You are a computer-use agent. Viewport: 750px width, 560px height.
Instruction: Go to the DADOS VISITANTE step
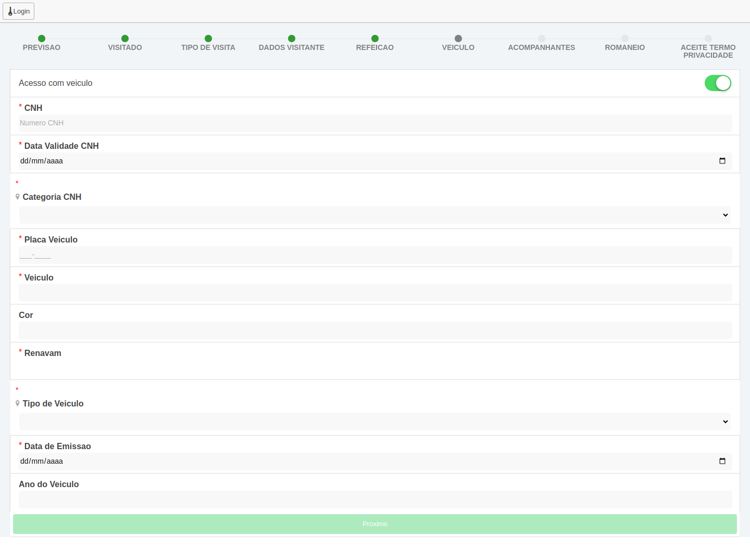[x=292, y=47]
